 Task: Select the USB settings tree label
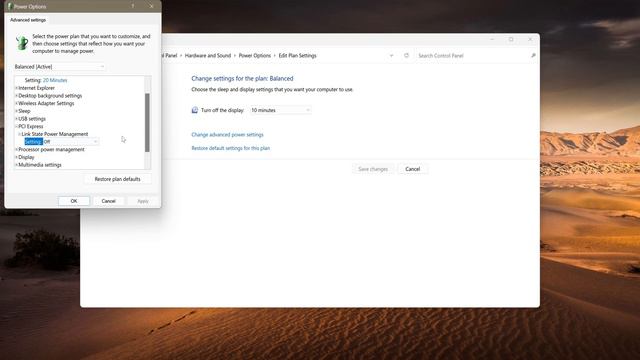[32, 119]
